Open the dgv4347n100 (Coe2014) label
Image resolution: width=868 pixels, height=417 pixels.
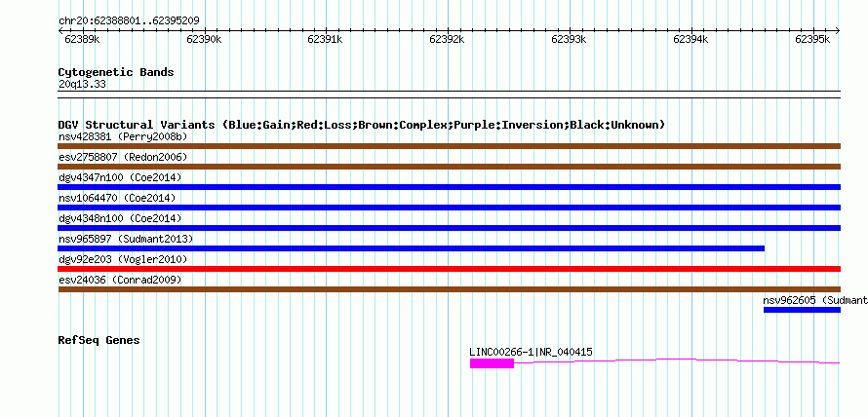click(x=120, y=177)
